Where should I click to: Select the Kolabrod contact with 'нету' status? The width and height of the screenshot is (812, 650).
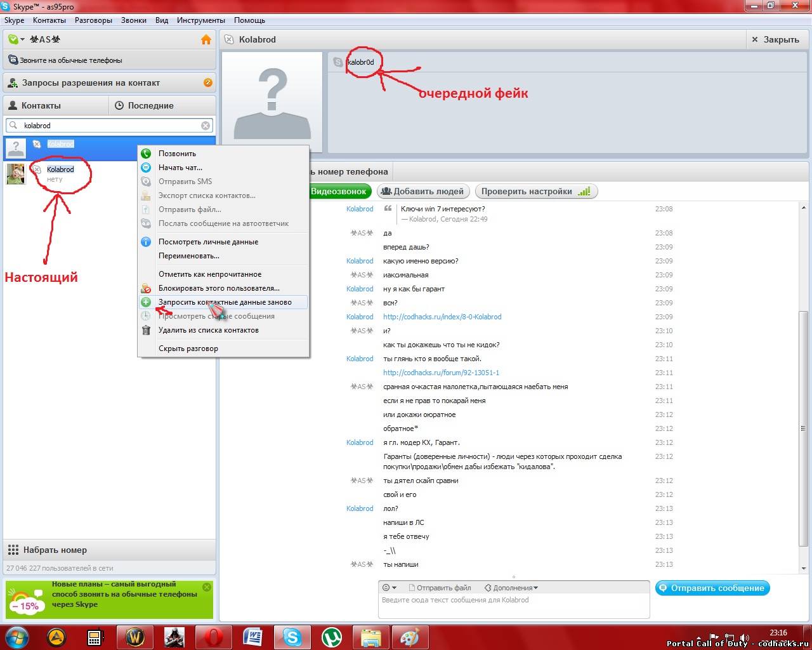pyautogui.click(x=109, y=174)
